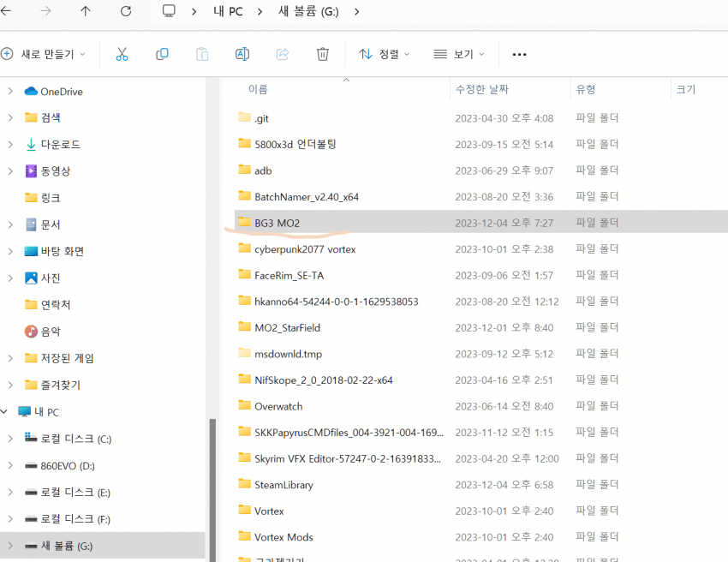Expand the 다운로드 tree node
Screen dimensions: 728x562
click(10, 145)
